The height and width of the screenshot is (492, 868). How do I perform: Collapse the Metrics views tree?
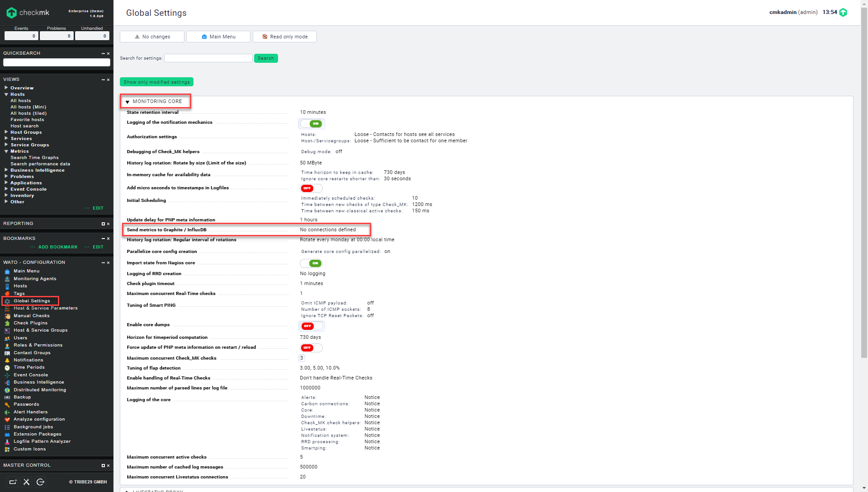point(6,151)
